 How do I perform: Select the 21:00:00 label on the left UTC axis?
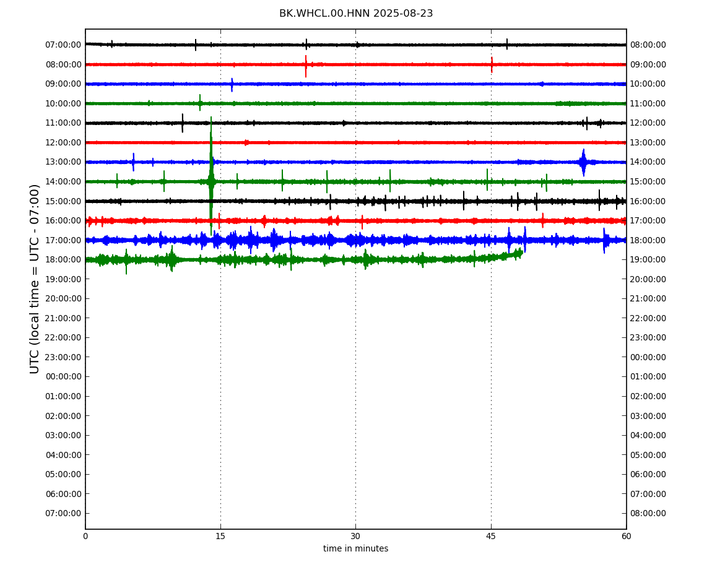coord(64,318)
